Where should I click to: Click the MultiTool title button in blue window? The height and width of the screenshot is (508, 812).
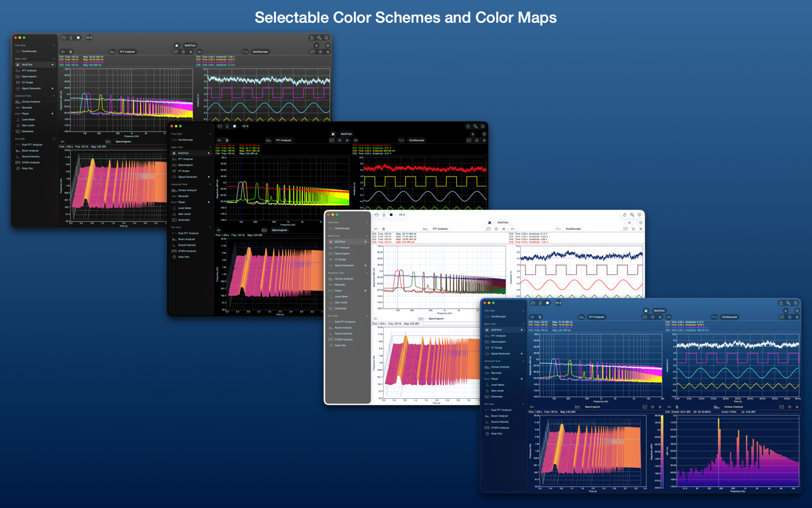659,311
